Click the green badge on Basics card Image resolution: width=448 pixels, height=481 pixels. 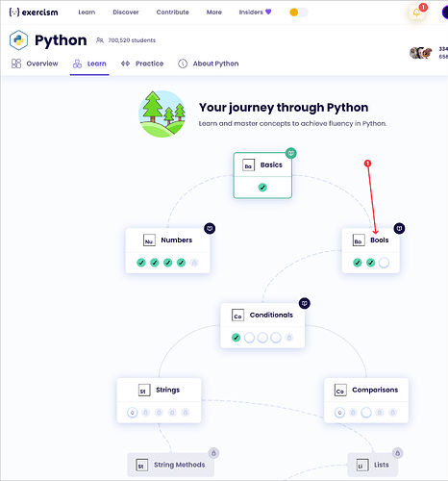291,153
